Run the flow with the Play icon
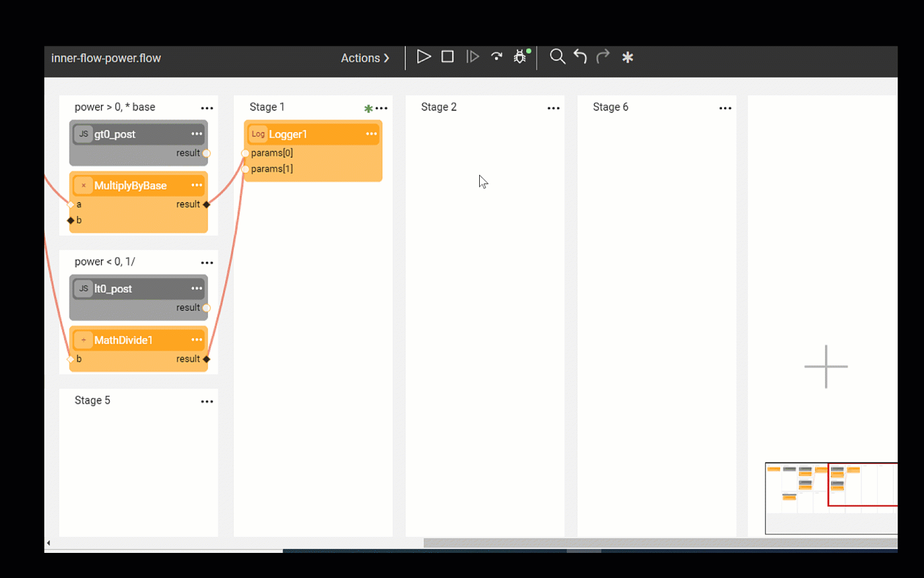Screen dimensions: 924x578 424,57
